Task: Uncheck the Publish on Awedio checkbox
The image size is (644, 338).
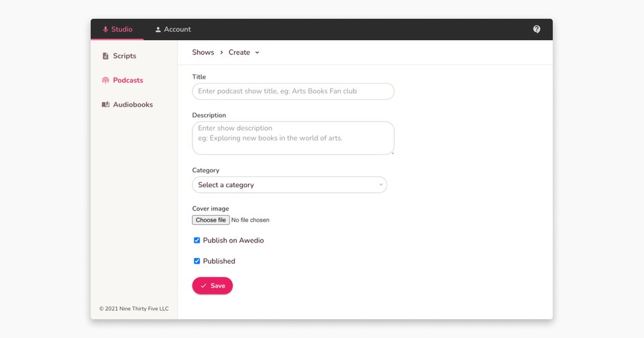Action: (x=197, y=240)
